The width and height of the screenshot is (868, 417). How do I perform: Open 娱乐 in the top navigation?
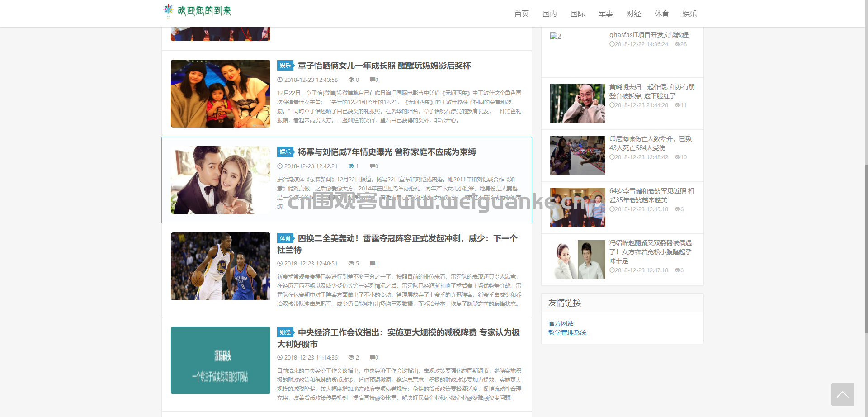pyautogui.click(x=689, y=14)
